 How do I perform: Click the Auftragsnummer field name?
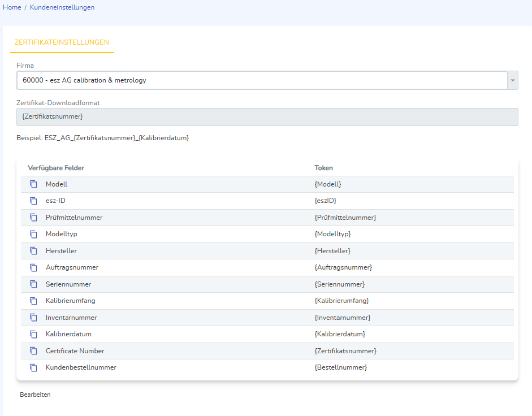[x=72, y=267]
